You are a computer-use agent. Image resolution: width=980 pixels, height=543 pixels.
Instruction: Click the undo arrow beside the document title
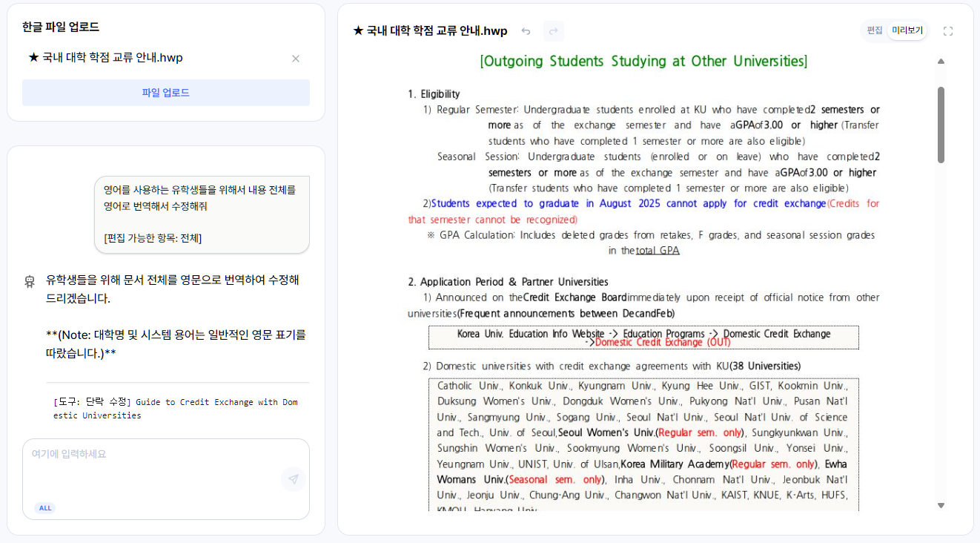(x=526, y=31)
